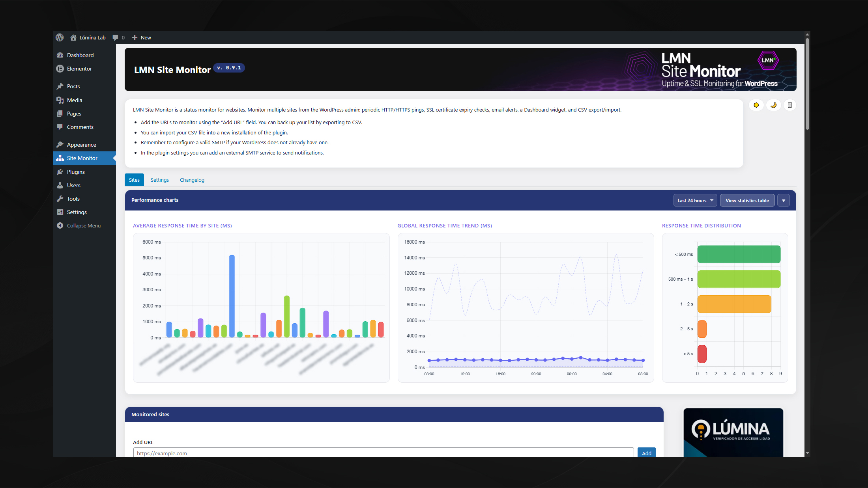The image size is (868, 488).
Task: Switch to the Settings tab
Action: tap(159, 180)
